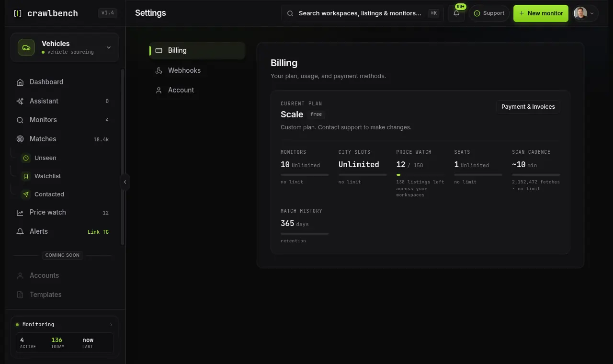Click the Match History retention bar
613x364 pixels.
[x=305, y=234]
